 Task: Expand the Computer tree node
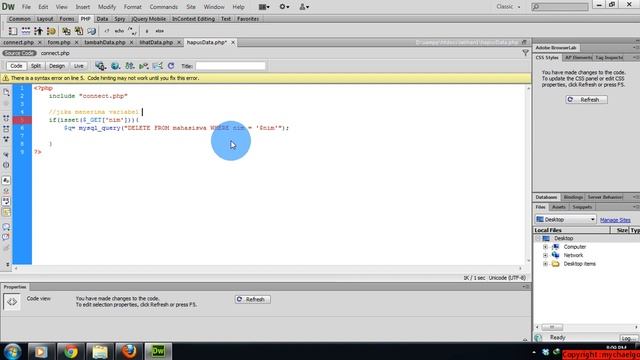(x=545, y=247)
